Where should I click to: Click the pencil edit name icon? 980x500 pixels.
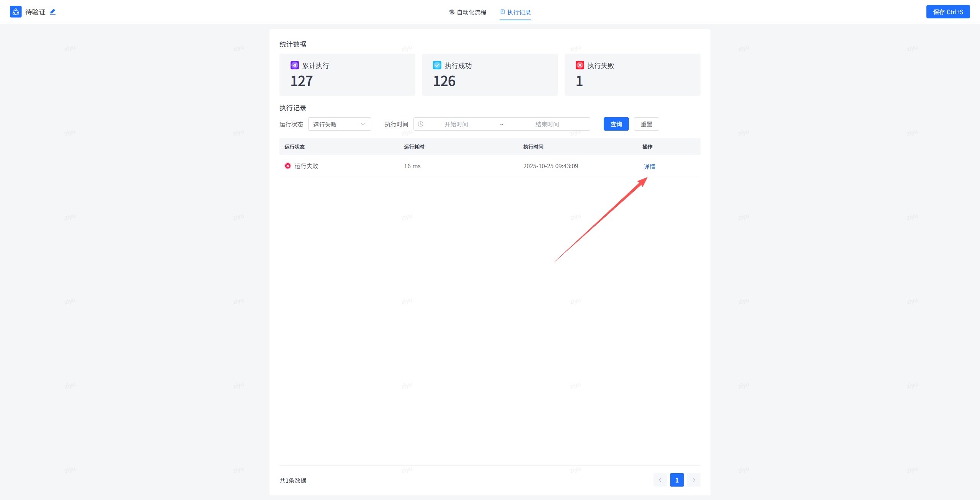[x=53, y=12]
